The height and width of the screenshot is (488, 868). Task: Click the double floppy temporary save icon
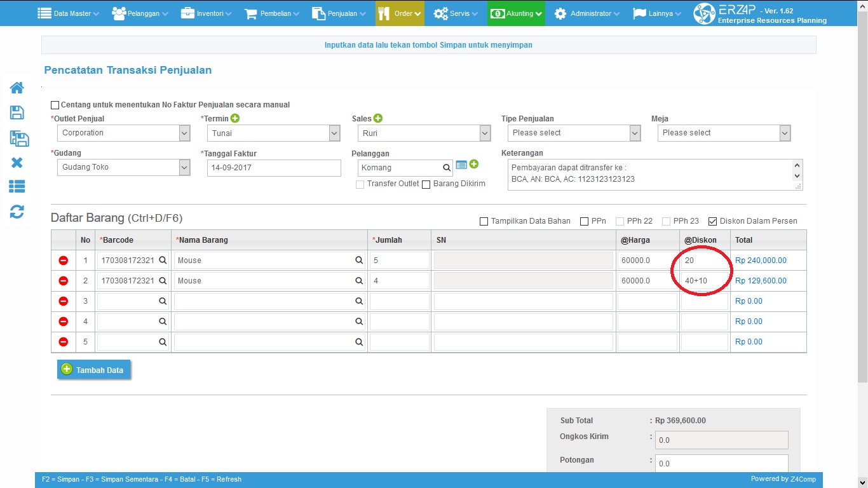click(x=19, y=139)
